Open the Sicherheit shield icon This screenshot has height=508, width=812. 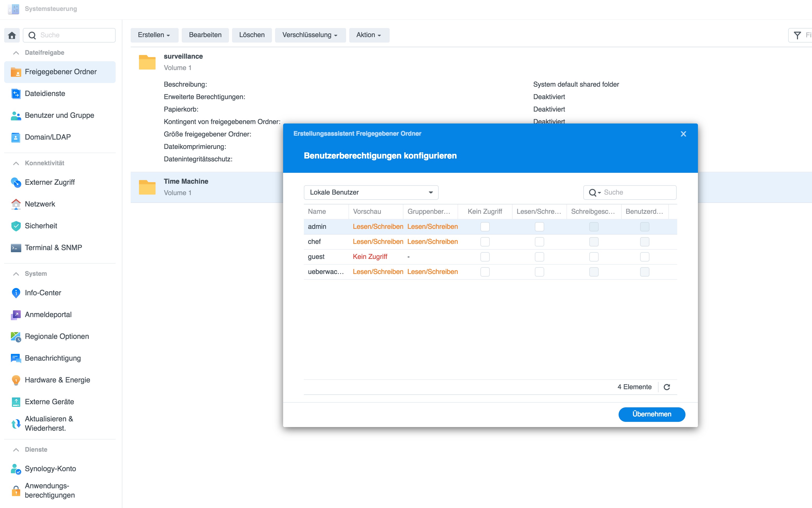16,226
